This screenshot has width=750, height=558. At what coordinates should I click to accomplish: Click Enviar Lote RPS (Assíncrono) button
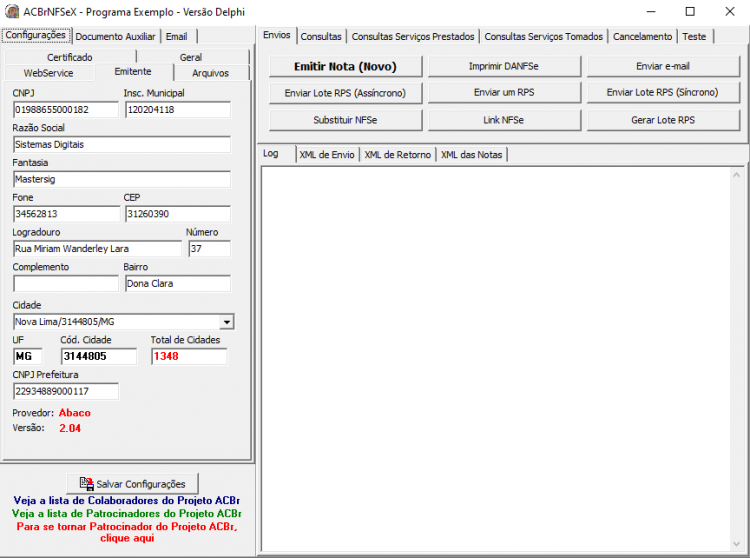pyautogui.click(x=345, y=93)
